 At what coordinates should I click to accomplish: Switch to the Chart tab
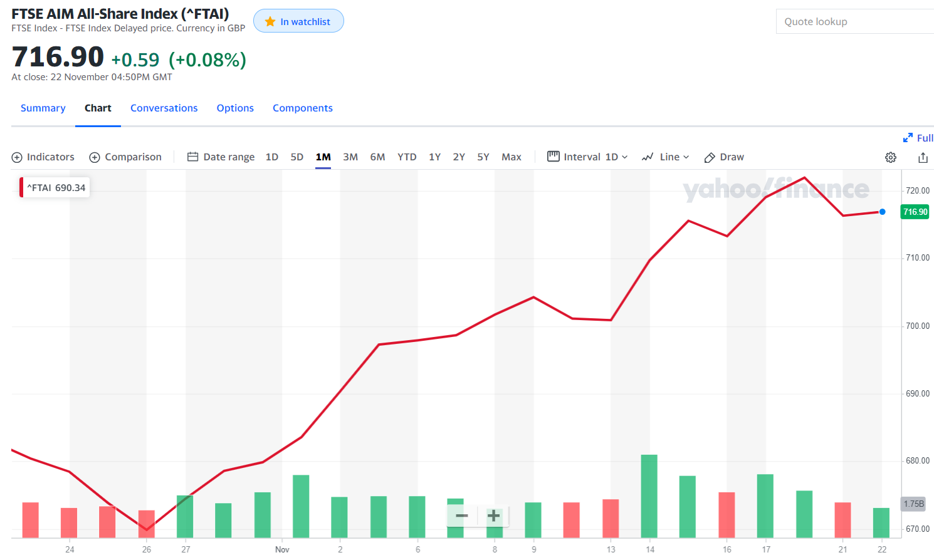pyautogui.click(x=98, y=108)
